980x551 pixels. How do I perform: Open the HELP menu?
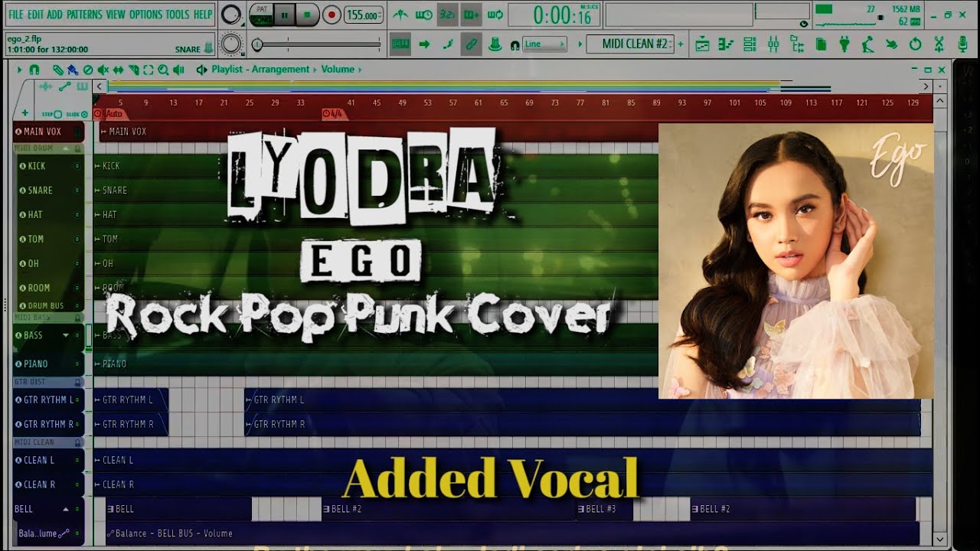(x=203, y=15)
